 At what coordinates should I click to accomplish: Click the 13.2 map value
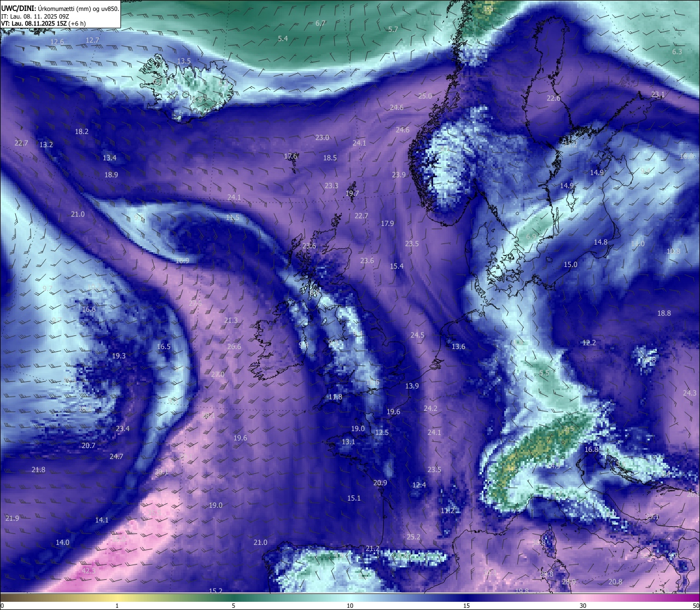(x=46, y=144)
